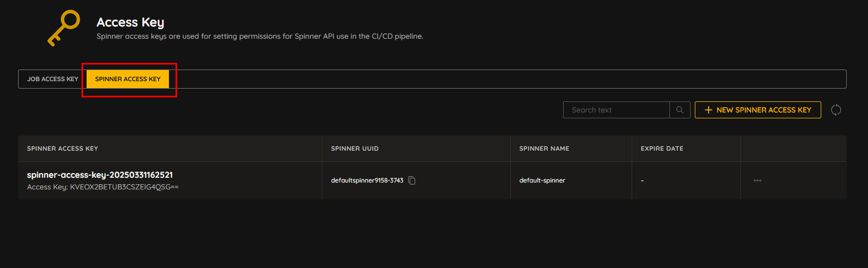The width and height of the screenshot is (868, 268).
Task: Copy the defaultspinner9158-3743 UUID
Action: pos(412,180)
